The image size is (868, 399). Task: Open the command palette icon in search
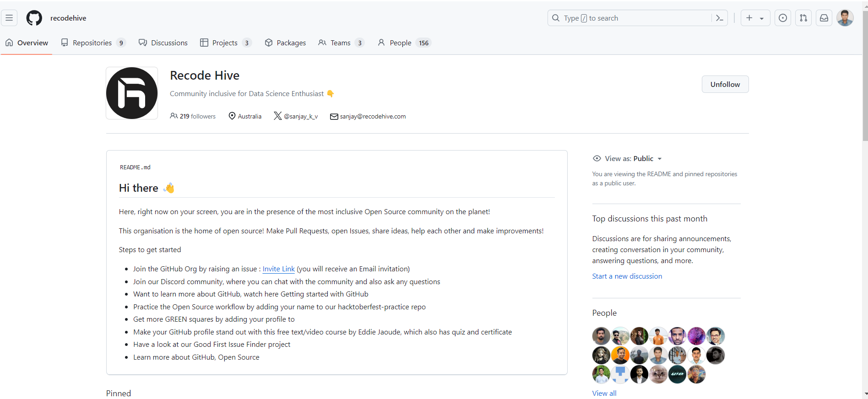(719, 18)
